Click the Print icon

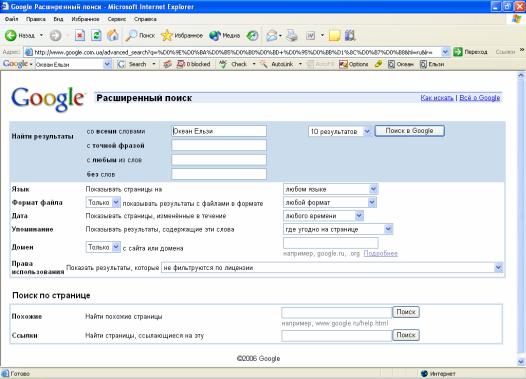click(292, 35)
